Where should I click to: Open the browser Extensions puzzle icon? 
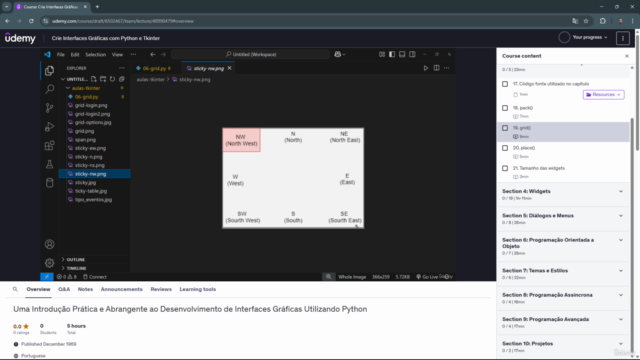point(603,21)
